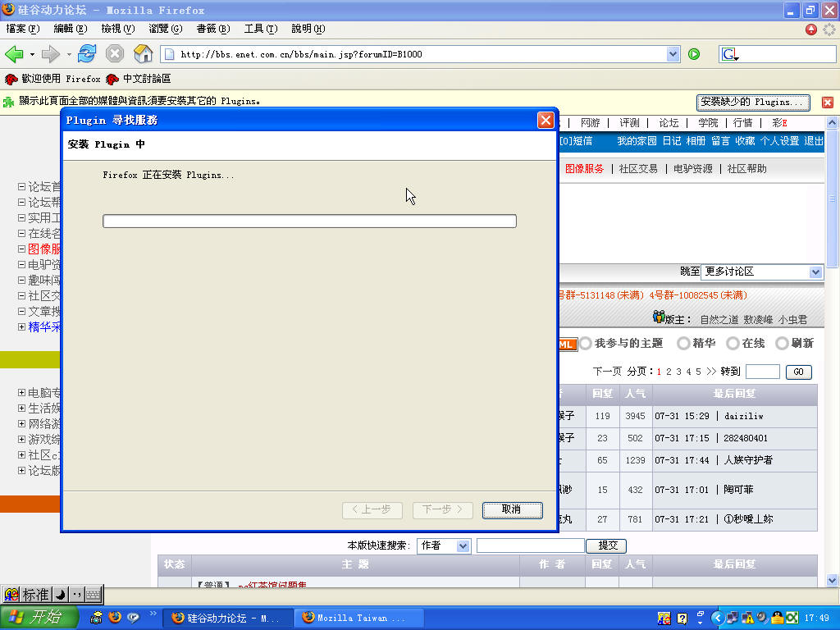Click 取消 in the plugin dialog
Viewport: 840px width, 630px height.
click(x=512, y=509)
